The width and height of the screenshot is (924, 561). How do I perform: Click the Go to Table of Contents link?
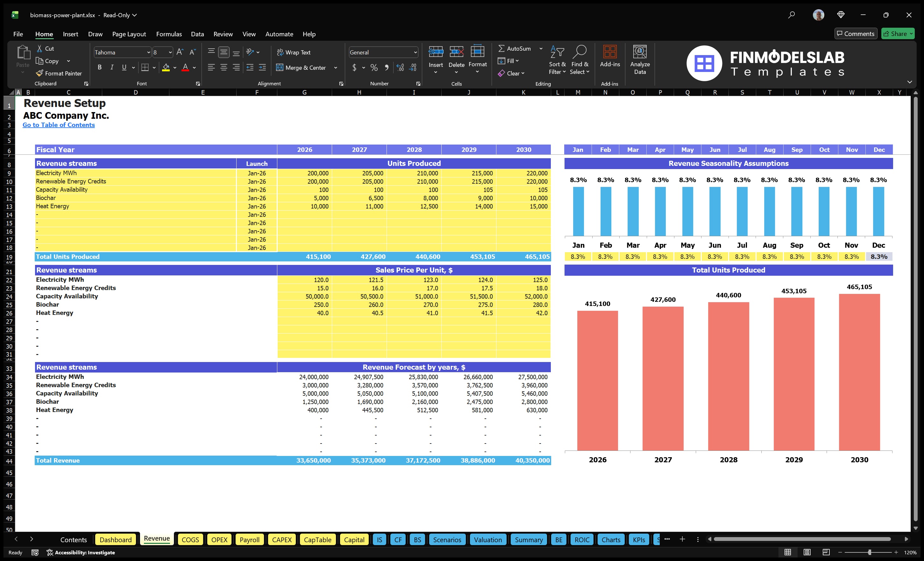coord(59,125)
